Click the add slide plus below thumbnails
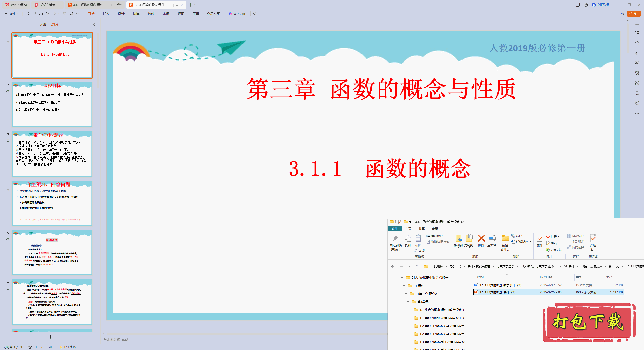The height and width of the screenshot is (350, 644). pos(50,337)
